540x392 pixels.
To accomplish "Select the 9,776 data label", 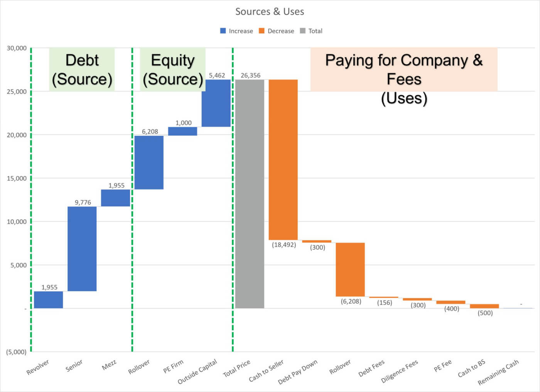I will (83, 203).
